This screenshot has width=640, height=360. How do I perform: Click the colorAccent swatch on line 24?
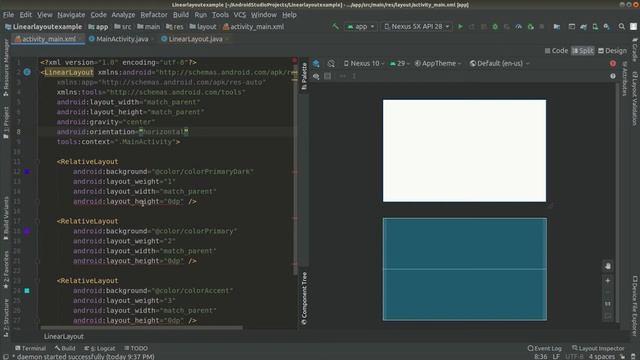(27, 291)
